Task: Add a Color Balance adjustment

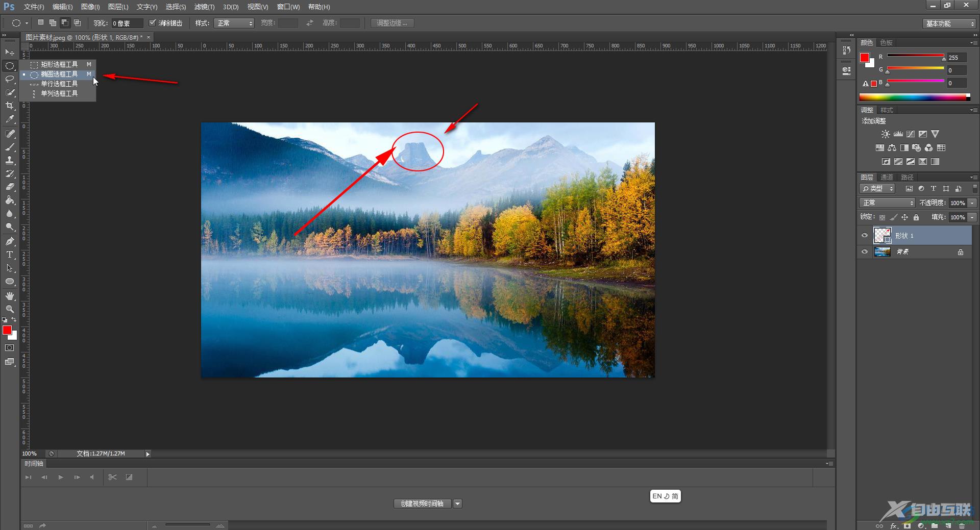Action: (892, 148)
